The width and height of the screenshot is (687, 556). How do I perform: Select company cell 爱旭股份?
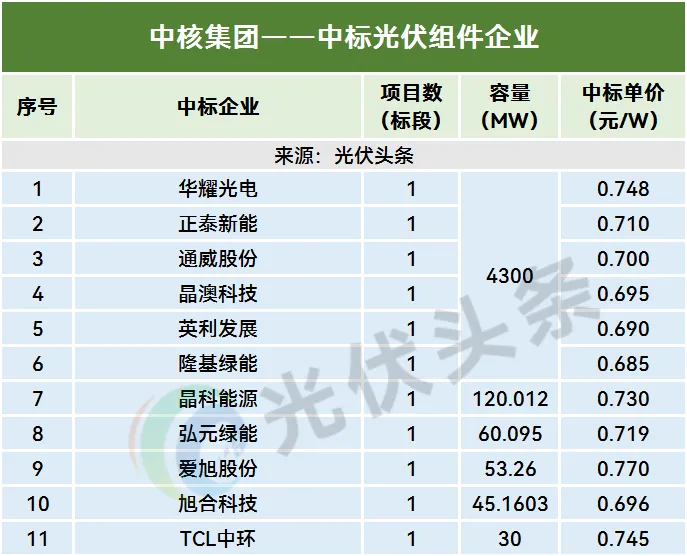(x=218, y=469)
